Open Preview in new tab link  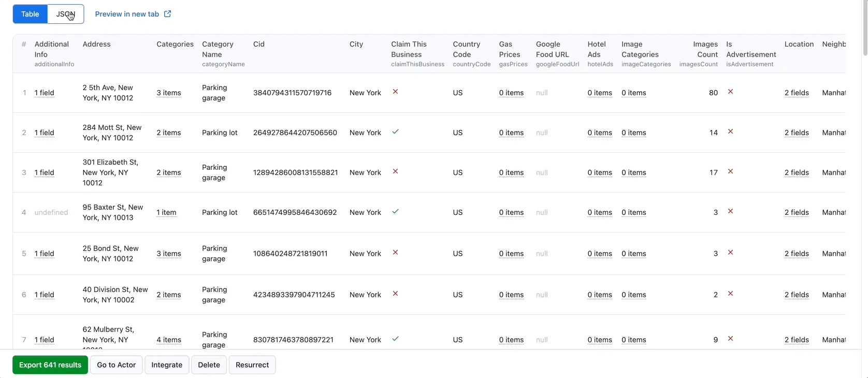127,14
